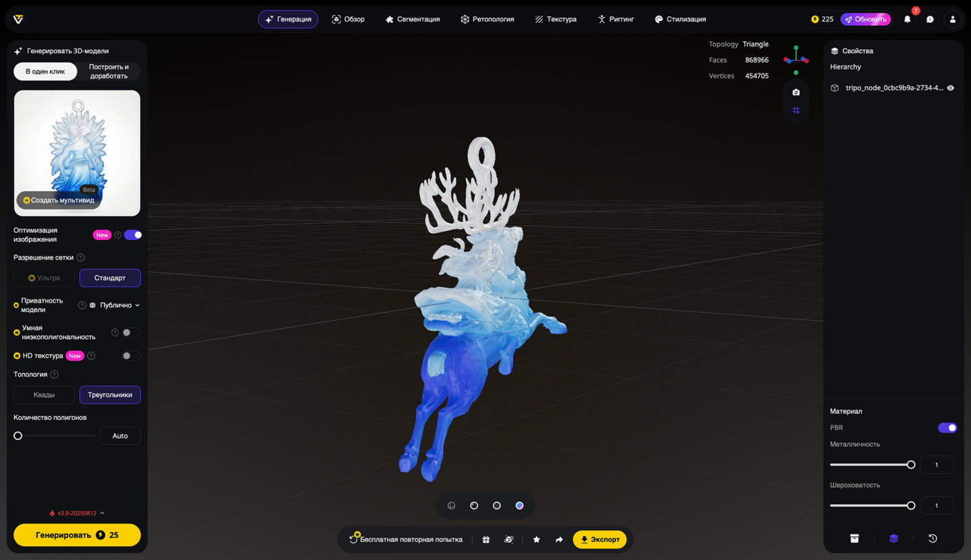Screen dimensions: 971x560
Task: Click the archive box icon in Properties panel
Action: 854,538
